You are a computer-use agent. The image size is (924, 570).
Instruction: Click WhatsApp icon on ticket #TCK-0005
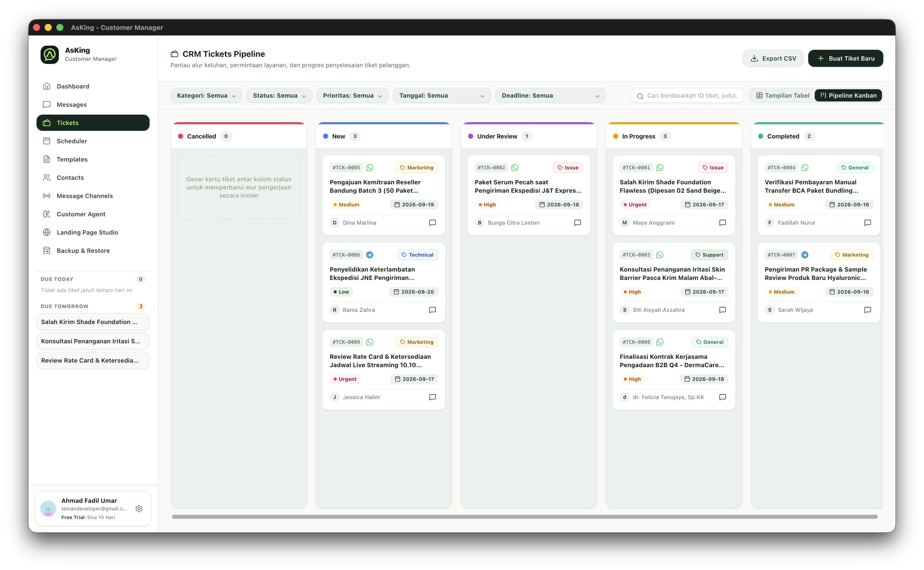[369, 168]
